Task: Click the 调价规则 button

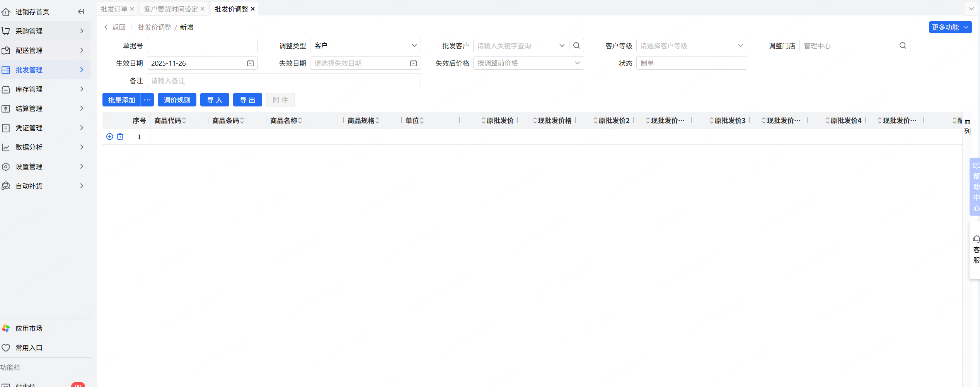Action: (177, 100)
